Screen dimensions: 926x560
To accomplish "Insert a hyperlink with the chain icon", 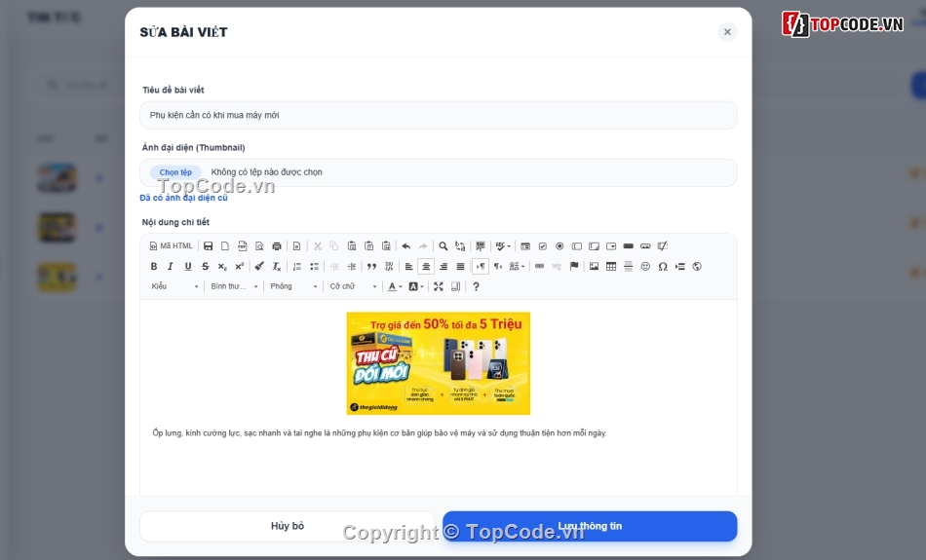I will click(x=539, y=266).
